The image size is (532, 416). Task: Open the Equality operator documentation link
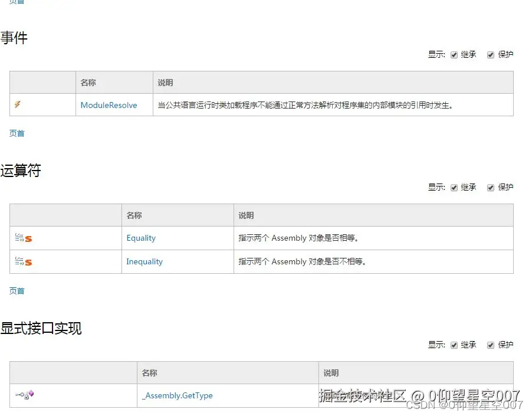pos(141,238)
